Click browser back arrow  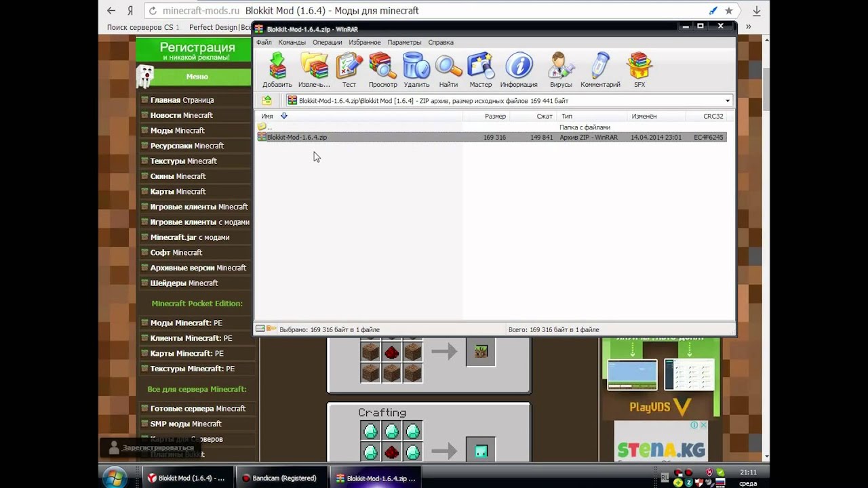click(x=111, y=11)
